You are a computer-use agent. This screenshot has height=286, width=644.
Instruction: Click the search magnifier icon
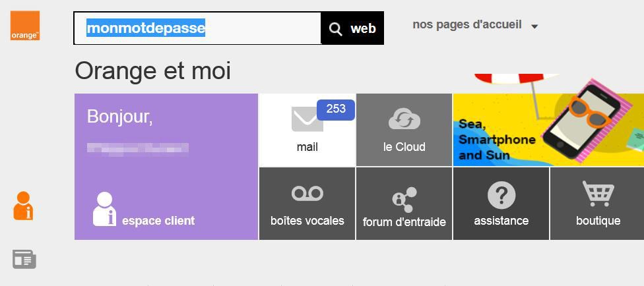336,29
